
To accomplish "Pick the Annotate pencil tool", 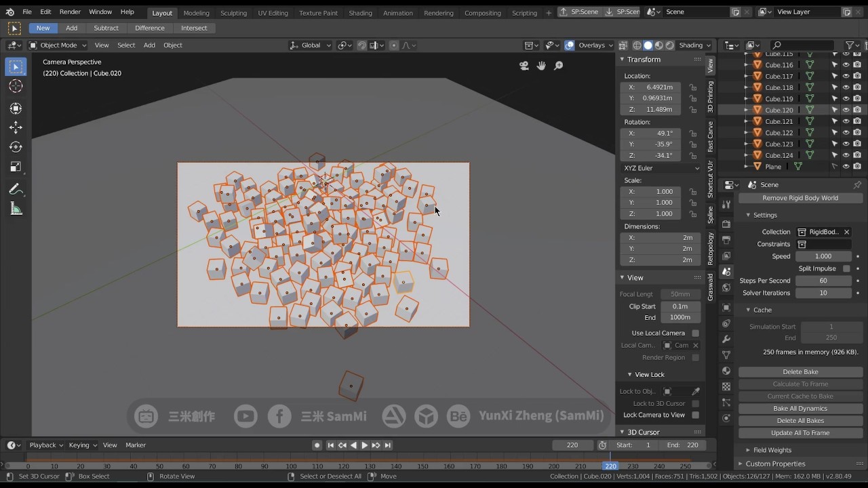I will point(16,190).
